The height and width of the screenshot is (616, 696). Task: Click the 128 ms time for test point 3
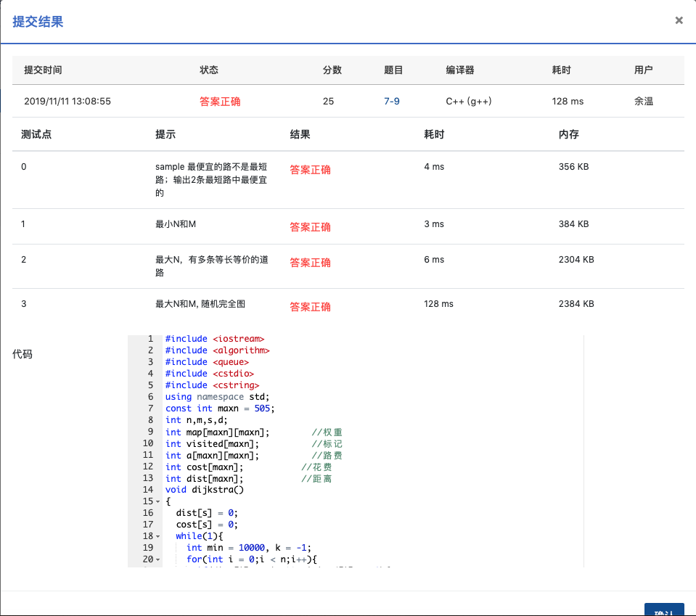[438, 304]
